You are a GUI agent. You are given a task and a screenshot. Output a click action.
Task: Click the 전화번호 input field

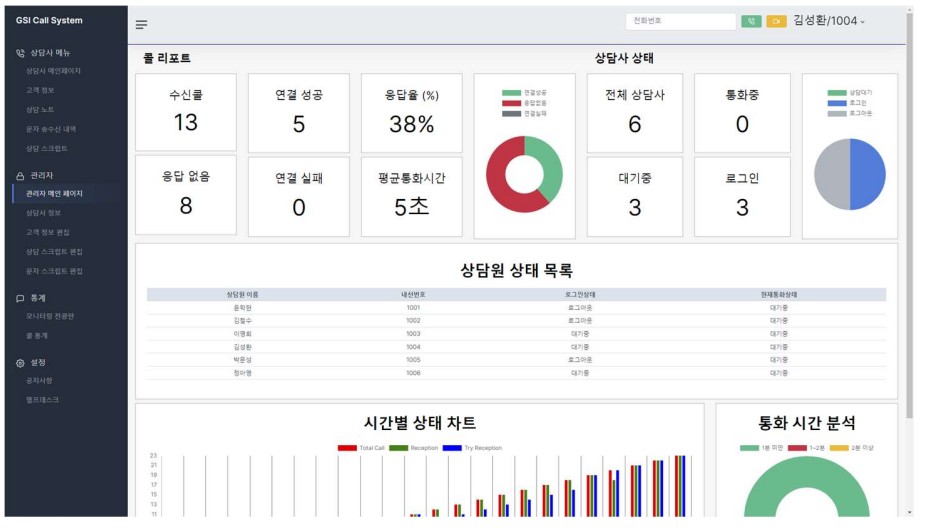(680, 21)
